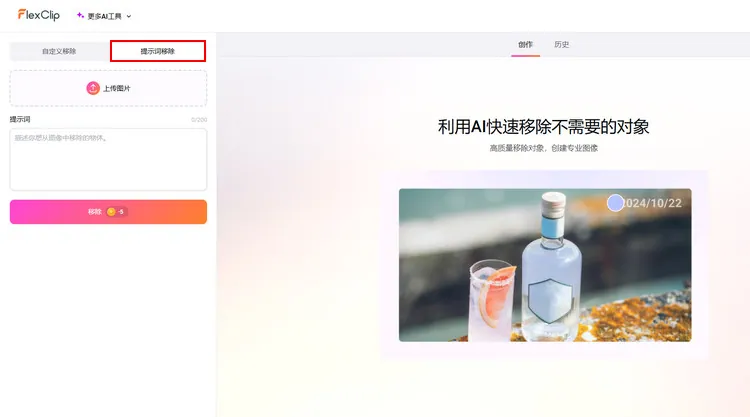Click the 上传图片 upload area

pos(108,88)
